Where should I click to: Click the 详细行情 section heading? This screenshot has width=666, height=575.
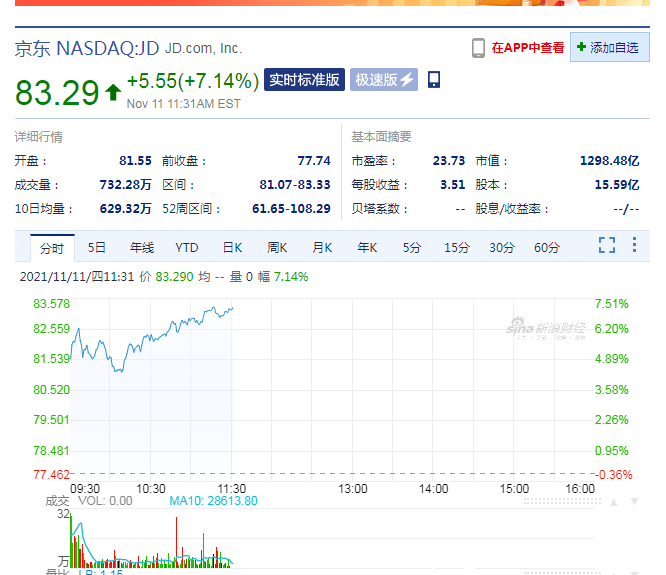pos(39,137)
